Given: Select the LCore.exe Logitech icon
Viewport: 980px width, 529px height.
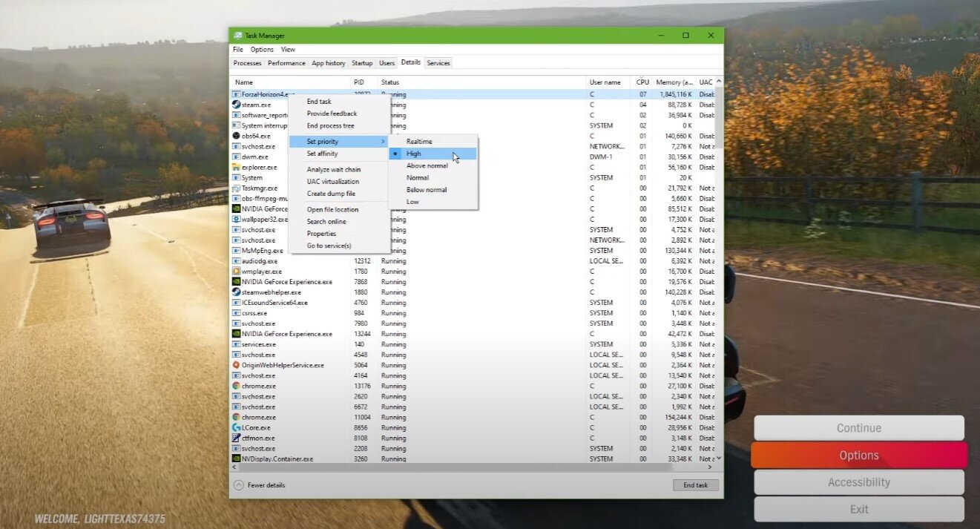Looking at the screenshot, I should click(236, 427).
